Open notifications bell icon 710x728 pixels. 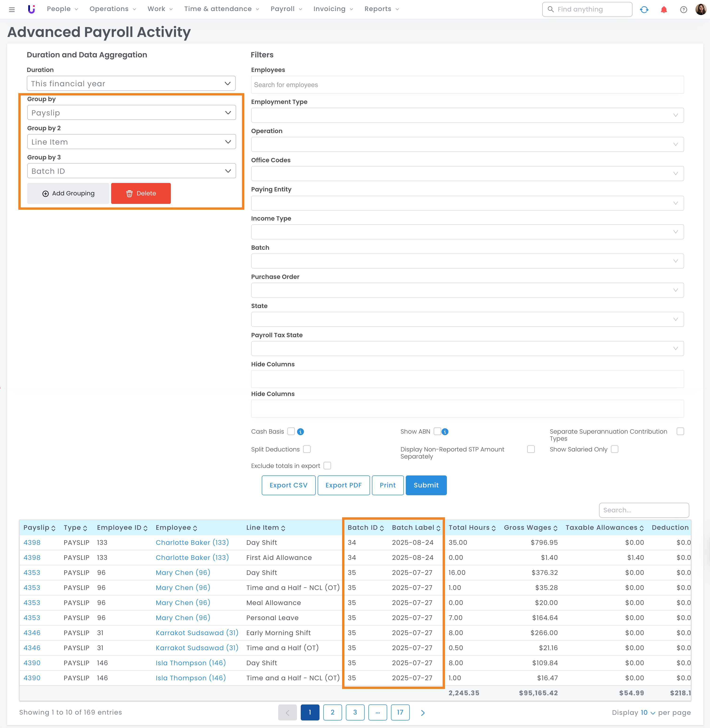click(664, 10)
